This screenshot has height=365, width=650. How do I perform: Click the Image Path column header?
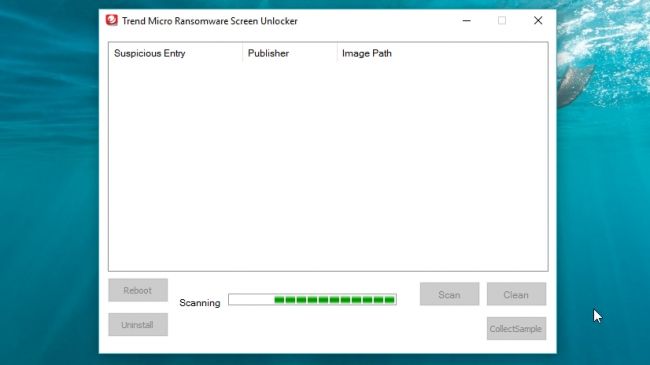coord(442,53)
